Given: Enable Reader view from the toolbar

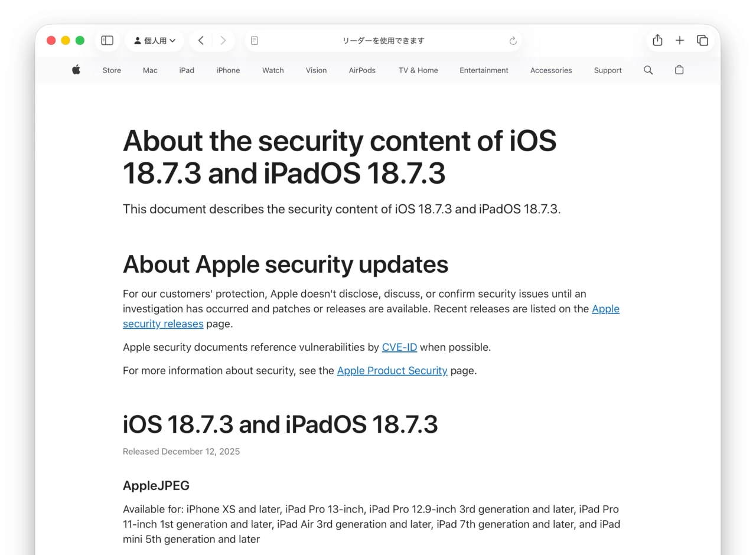Looking at the screenshot, I should pos(254,40).
